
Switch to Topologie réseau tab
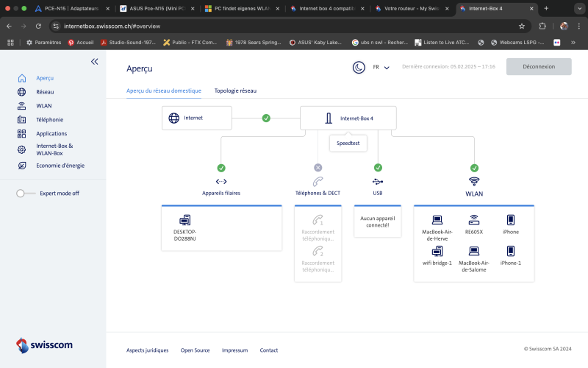[235, 91]
